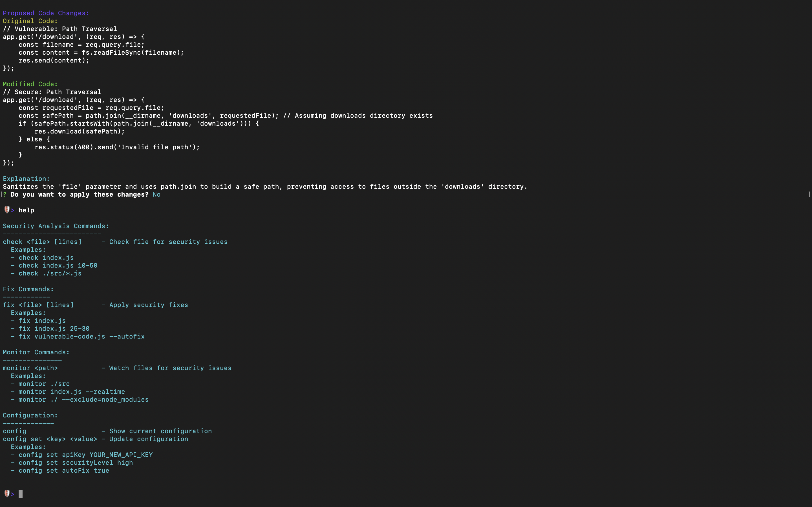The width and height of the screenshot is (812, 507).
Task: Click the 'Monitor Commands:' section heading
Action: [36, 352]
